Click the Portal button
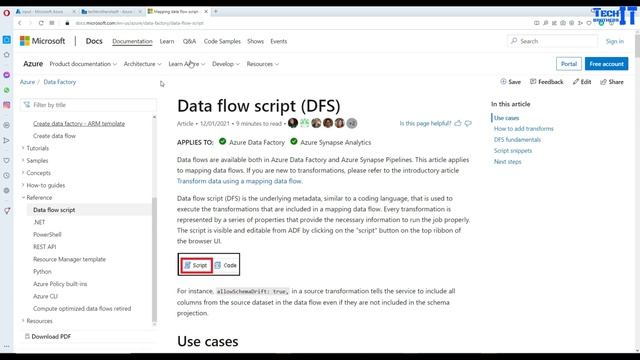640x360 pixels. pyautogui.click(x=569, y=64)
